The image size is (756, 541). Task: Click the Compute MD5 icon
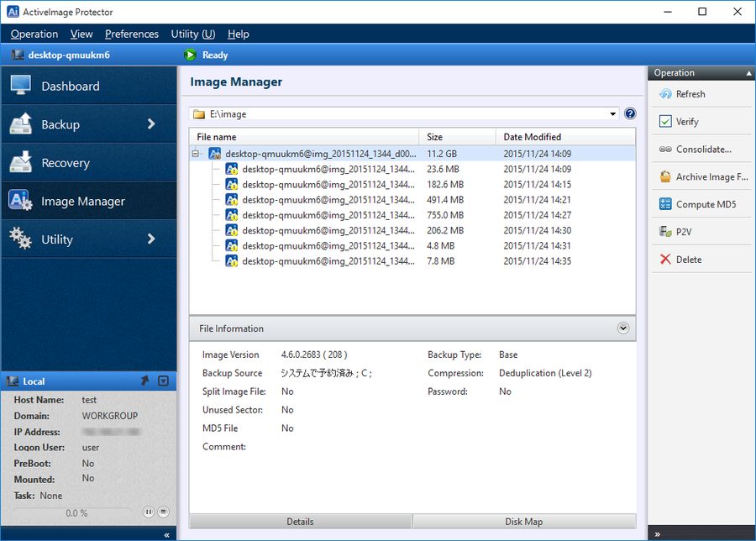665,204
